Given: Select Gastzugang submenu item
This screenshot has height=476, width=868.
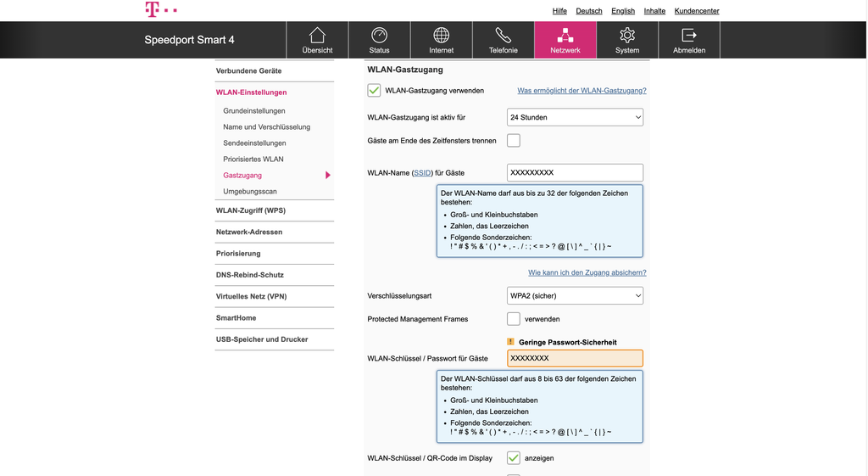Looking at the screenshot, I should tap(242, 175).
